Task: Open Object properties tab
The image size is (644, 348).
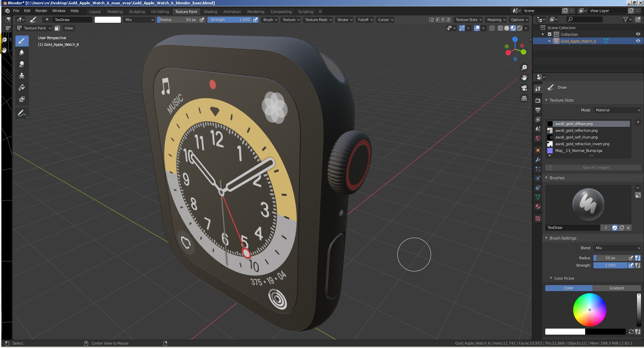Action: [538, 150]
